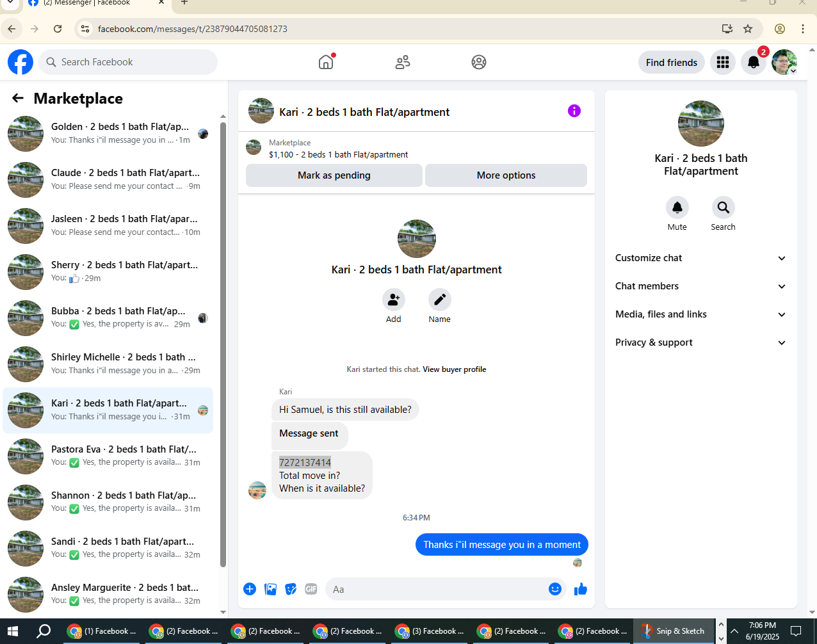
Task: Add people to the chat
Action: pos(394,300)
